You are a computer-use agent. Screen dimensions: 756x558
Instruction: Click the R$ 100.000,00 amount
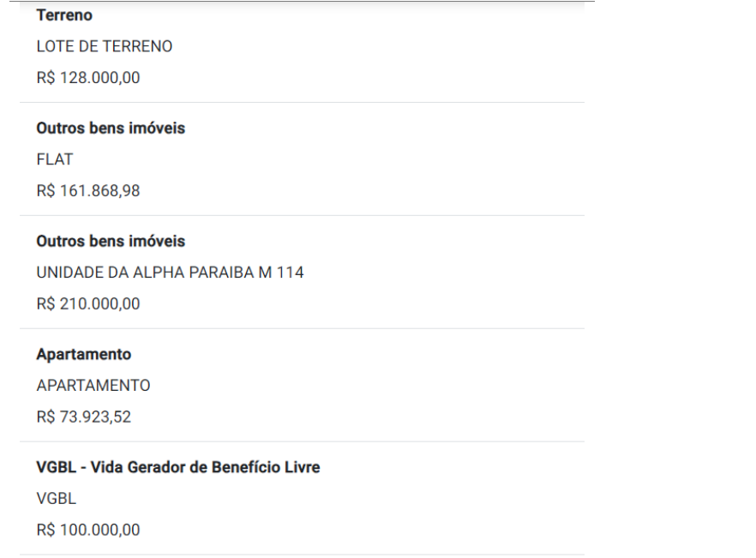pos(88,530)
